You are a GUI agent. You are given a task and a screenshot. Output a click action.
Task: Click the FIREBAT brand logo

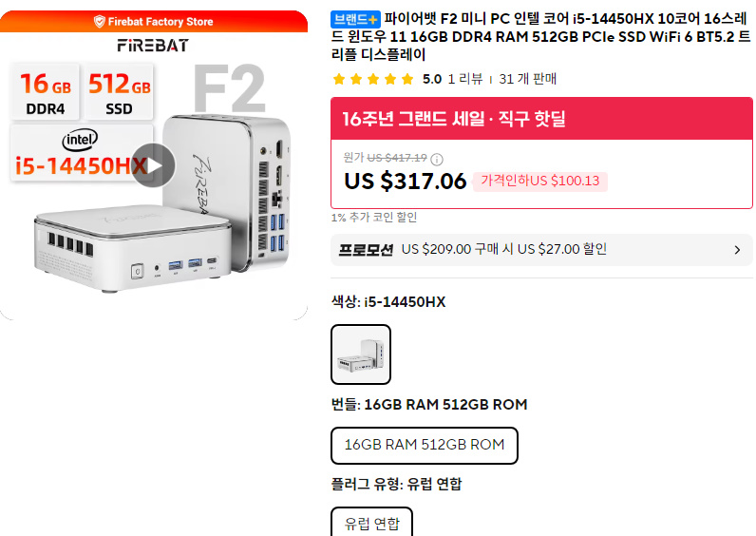coord(153,46)
